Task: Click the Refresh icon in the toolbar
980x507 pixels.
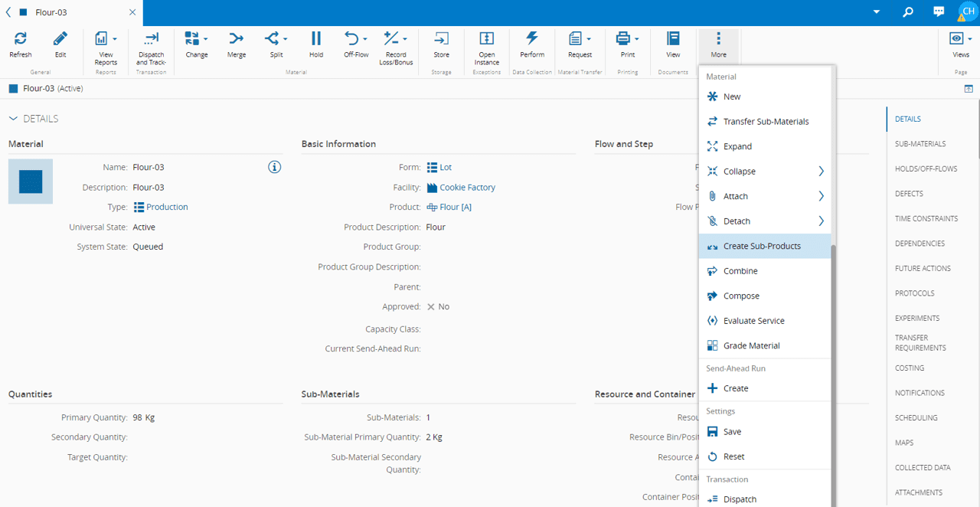Action: tap(21, 40)
